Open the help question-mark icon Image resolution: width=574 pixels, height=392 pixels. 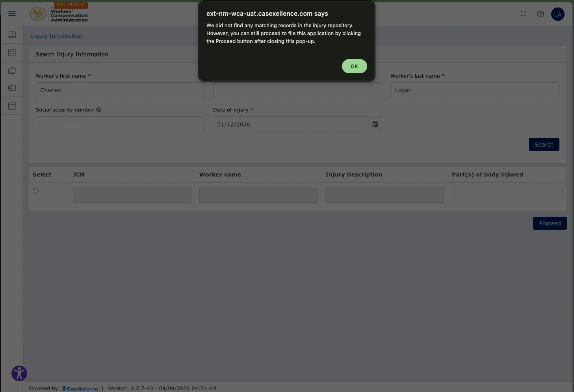coord(541,14)
